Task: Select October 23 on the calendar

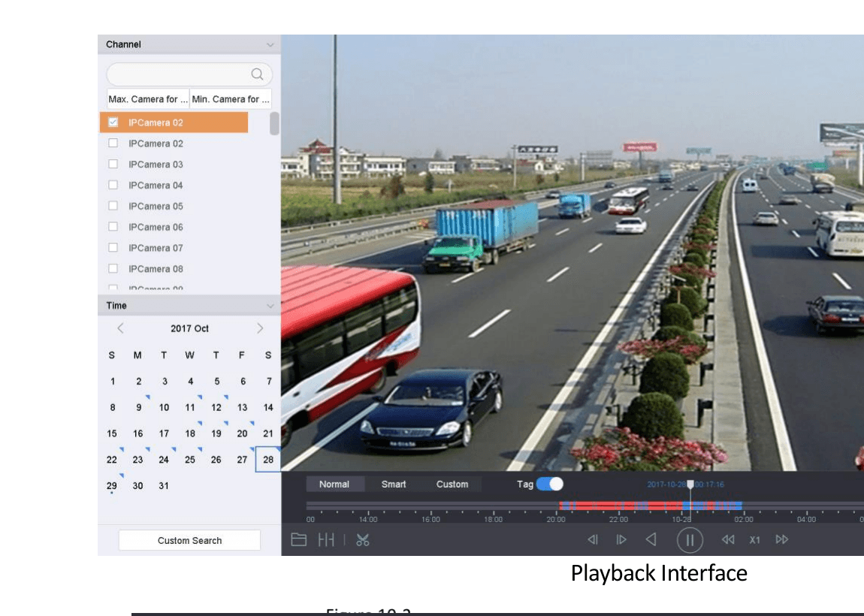Action: click(137, 460)
